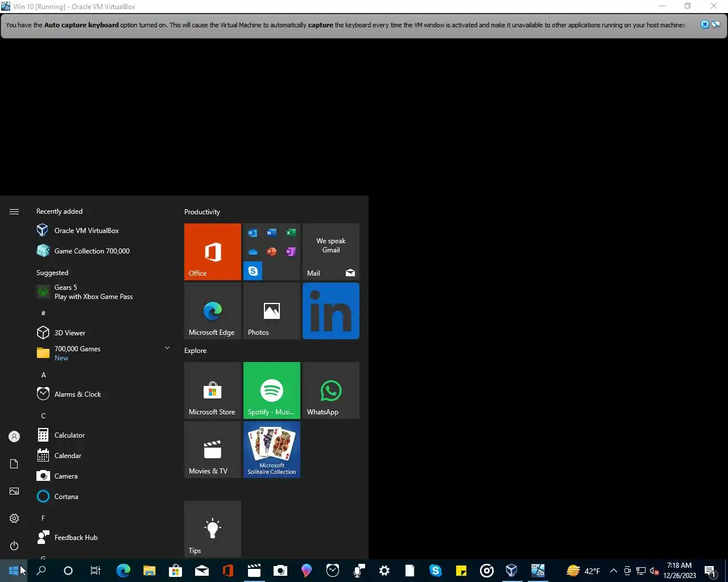The image size is (728, 582).
Task: Launch Oracle VM VirtualBox from Recently added
Action: click(105, 230)
